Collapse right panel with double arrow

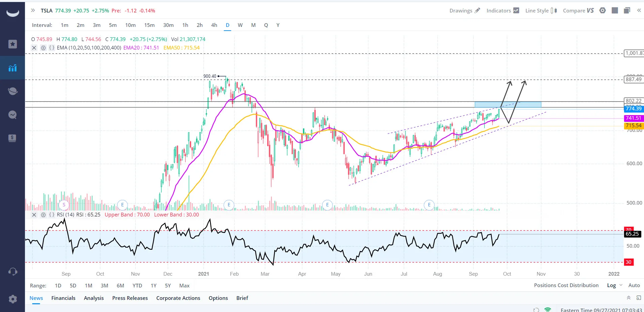(x=639, y=10)
